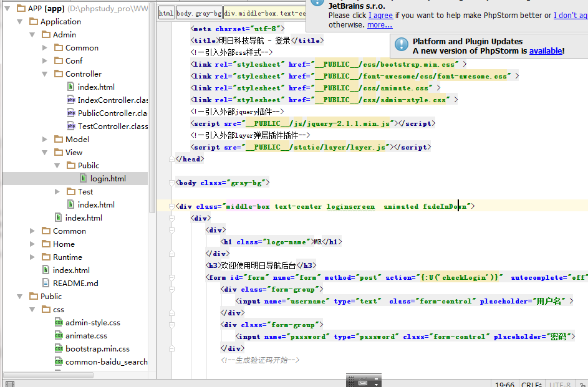Click the layer.js script code line
Screen dimensions: 588x387
311,147
